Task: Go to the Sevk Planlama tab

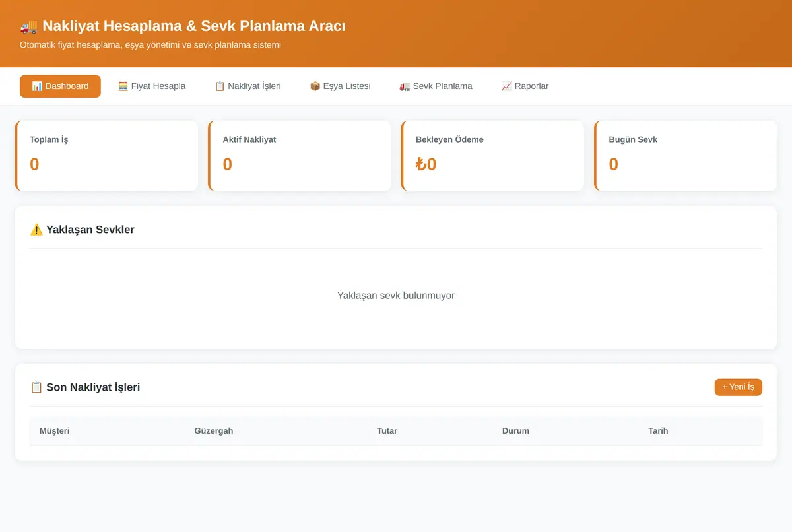Action: point(436,86)
